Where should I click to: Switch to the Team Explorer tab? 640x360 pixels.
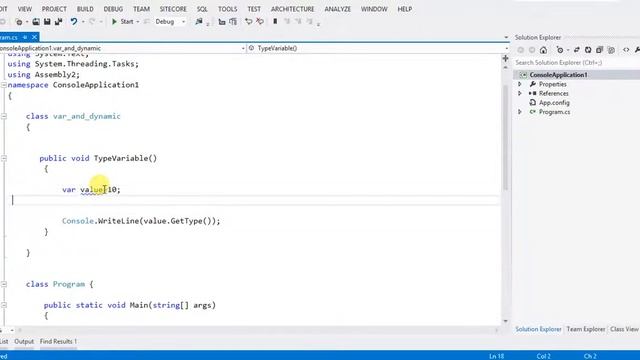tap(586, 329)
